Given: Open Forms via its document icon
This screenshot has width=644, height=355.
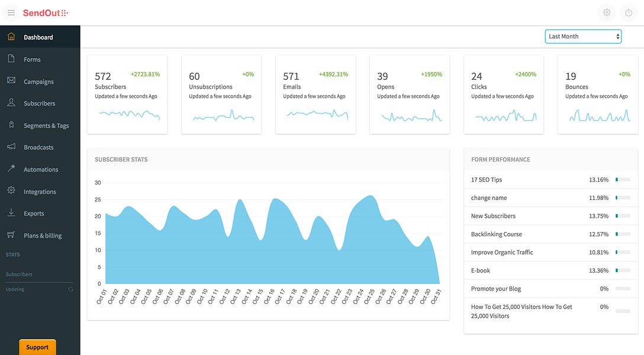Looking at the screenshot, I should tap(11, 59).
